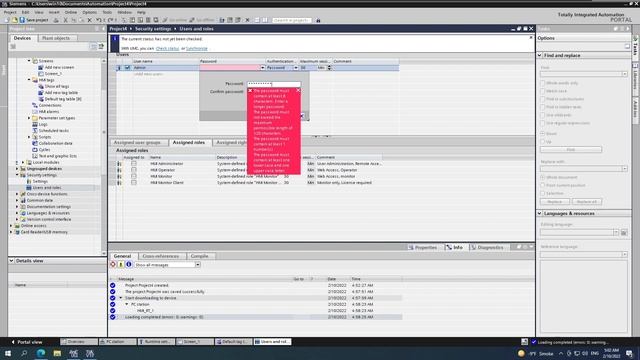This screenshot has height=360, width=640.
Task: Click the Admin user row icon
Action: (119, 68)
